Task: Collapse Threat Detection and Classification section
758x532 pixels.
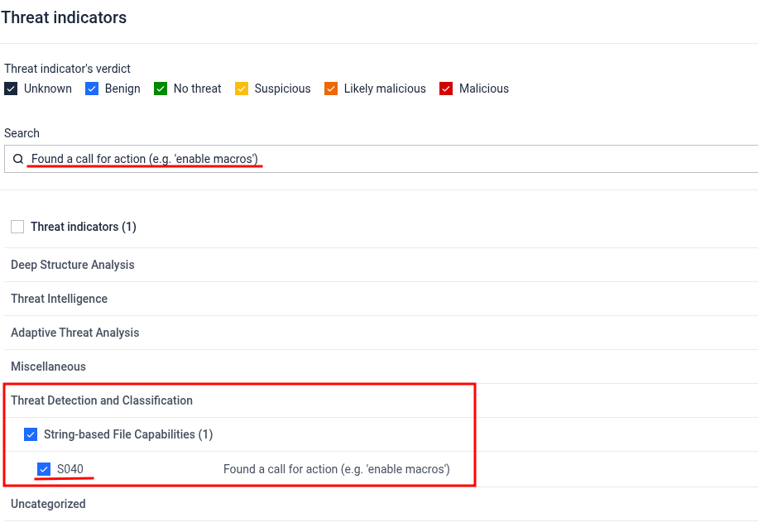Action: [381, 400]
